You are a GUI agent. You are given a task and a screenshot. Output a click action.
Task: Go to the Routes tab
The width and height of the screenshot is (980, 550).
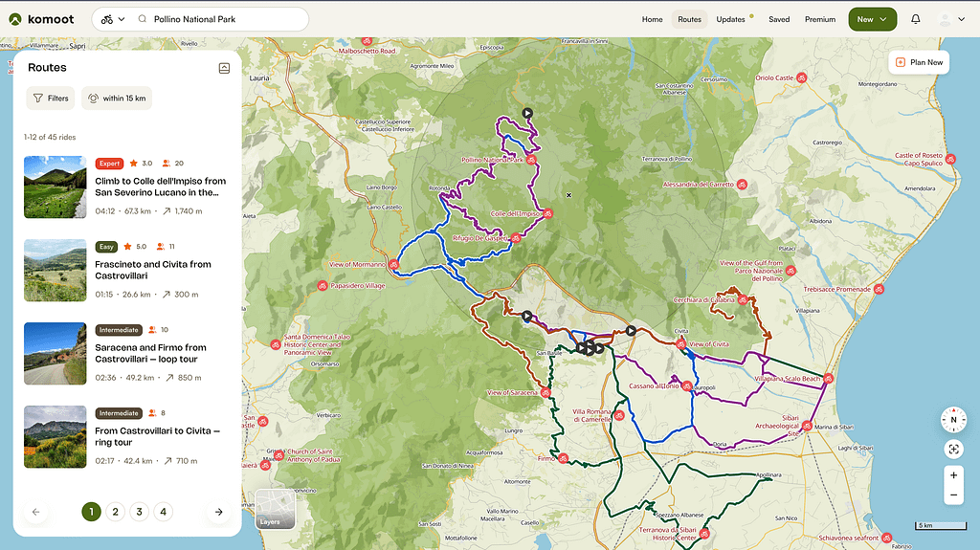pyautogui.click(x=689, y=19)
